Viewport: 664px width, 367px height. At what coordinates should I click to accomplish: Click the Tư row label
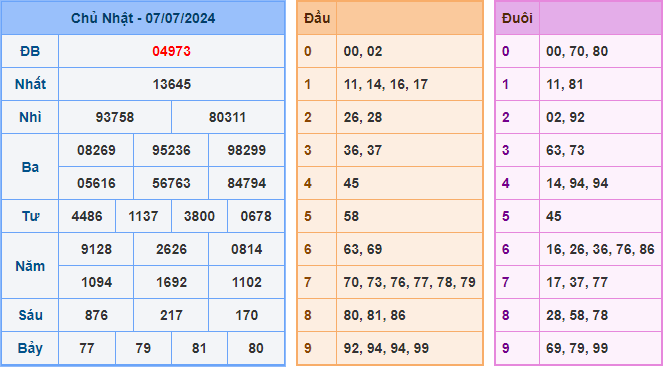point(30,216)
